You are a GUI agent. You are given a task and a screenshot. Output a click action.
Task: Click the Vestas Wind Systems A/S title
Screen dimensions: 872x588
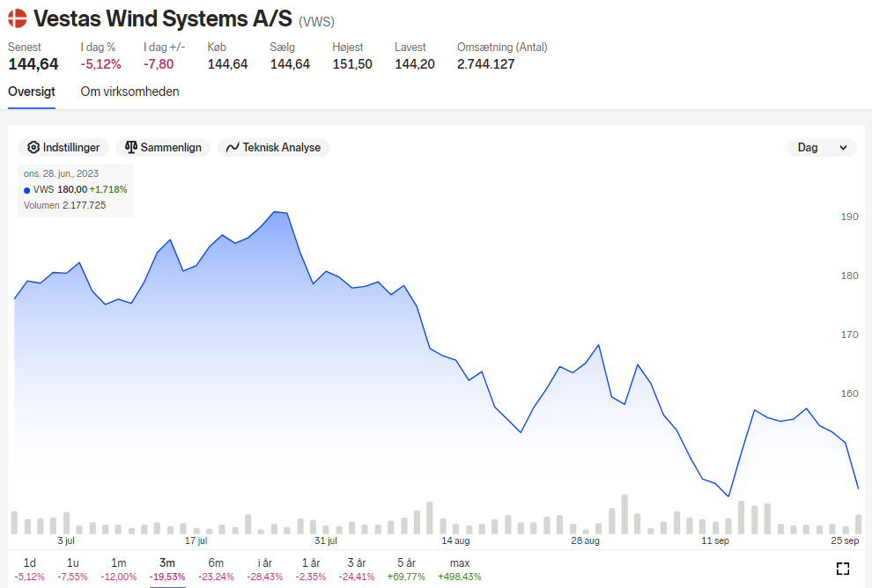(x=162, y=18)
